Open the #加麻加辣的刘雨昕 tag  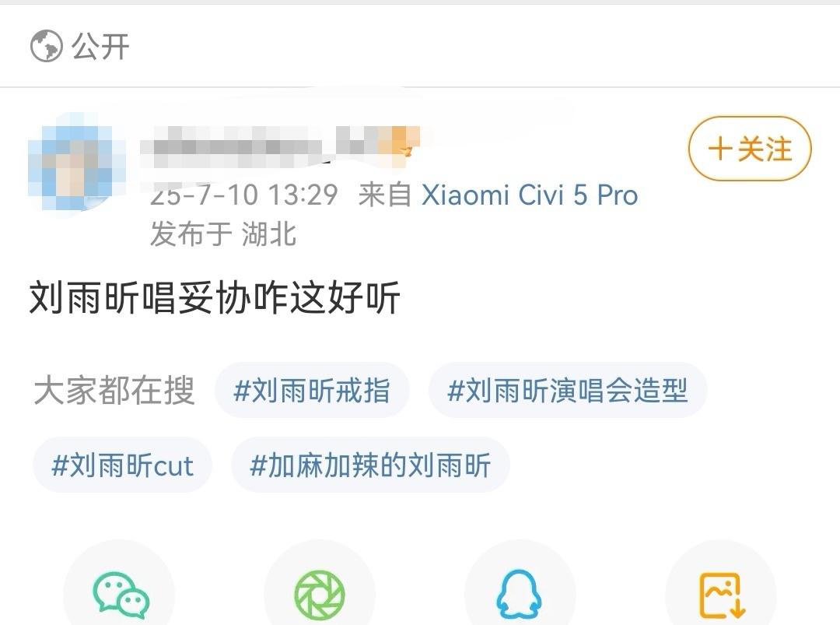[370, 465]
